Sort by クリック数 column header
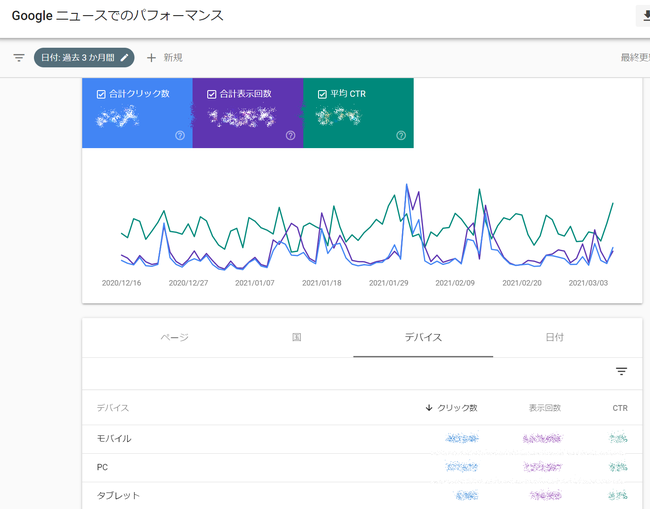 [x=457, y=408]
